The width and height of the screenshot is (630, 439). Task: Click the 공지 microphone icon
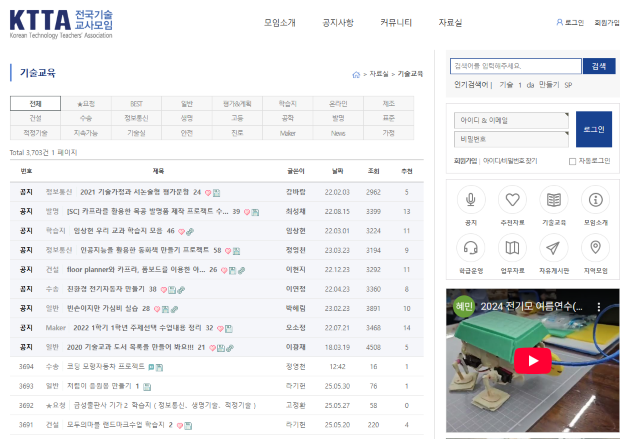pyautogui.click(x=471, y=199)
